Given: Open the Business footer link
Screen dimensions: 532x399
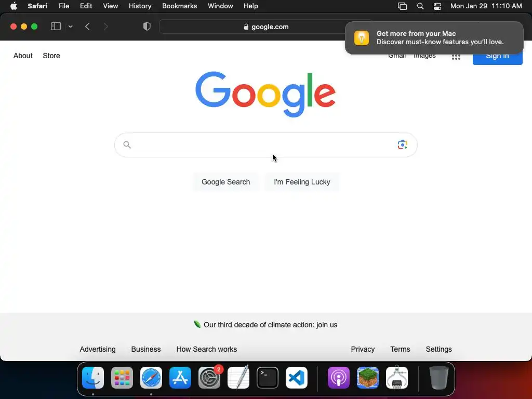Looking at the screenshot, I should tap(146, 349).
